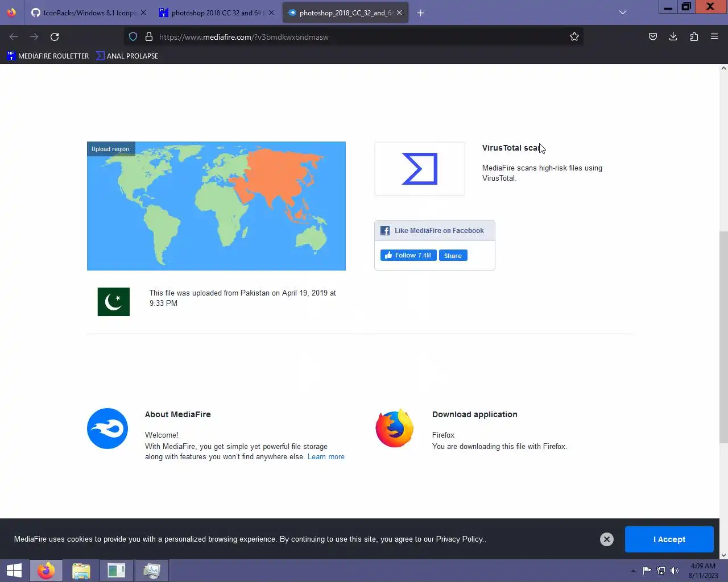This screenshot has width=728, height=582.
Task: Open the Extensions puzzle icon
Action: [694, 37]
